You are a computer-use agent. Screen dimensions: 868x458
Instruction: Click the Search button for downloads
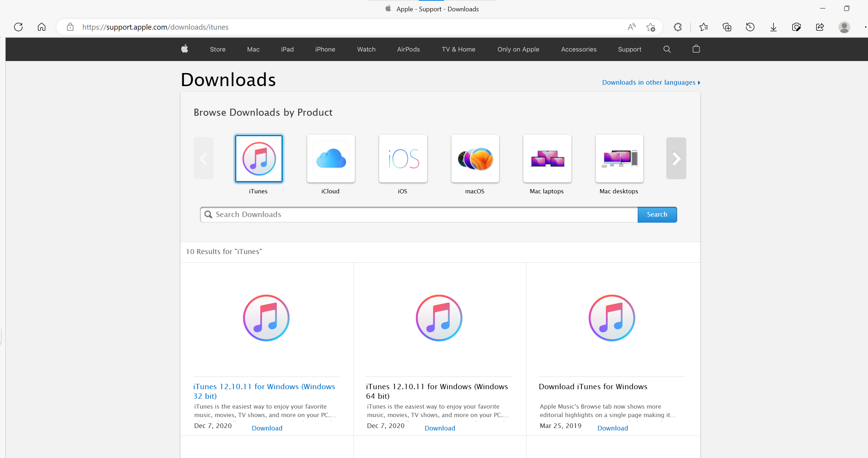pos(657,214)
